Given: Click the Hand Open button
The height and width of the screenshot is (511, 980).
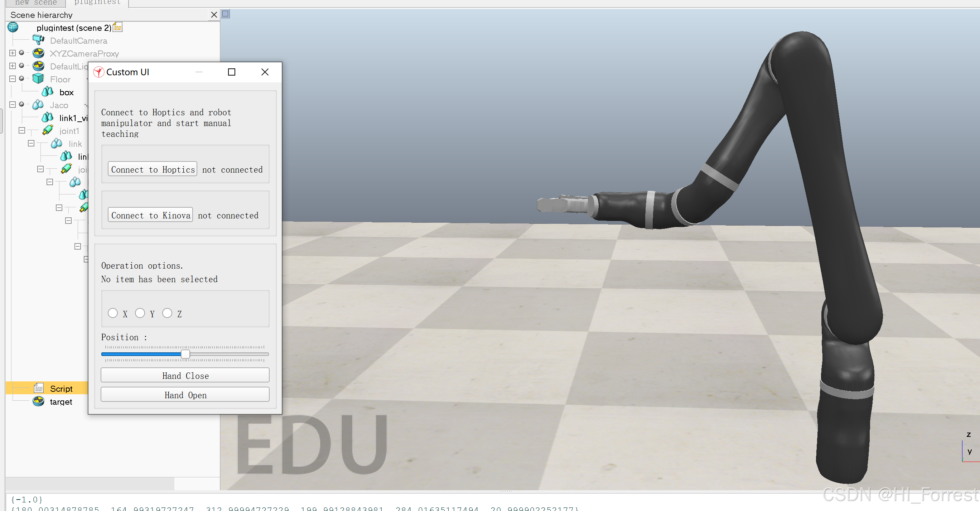Looking at the screenshot, I should pos(185,395).
